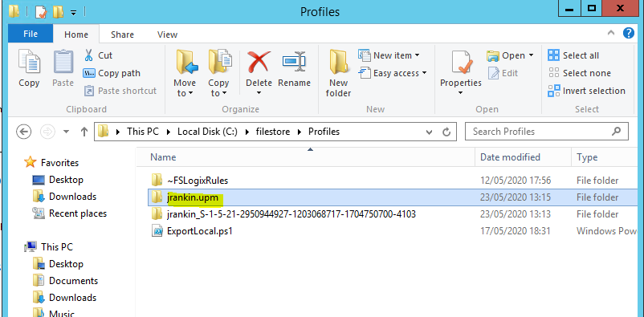This screenshot has height=317, width=644.
Task: Go up one level with Up arrow
Action: (x=84, y=132)
